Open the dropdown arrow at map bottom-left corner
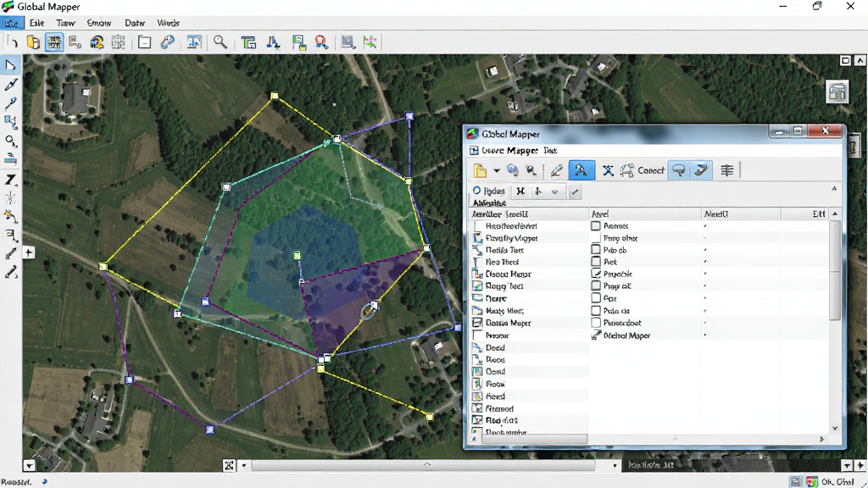Image resolution: width=868 pixels, height=488 pixels. pyautogui.click(x=30, y=466)
